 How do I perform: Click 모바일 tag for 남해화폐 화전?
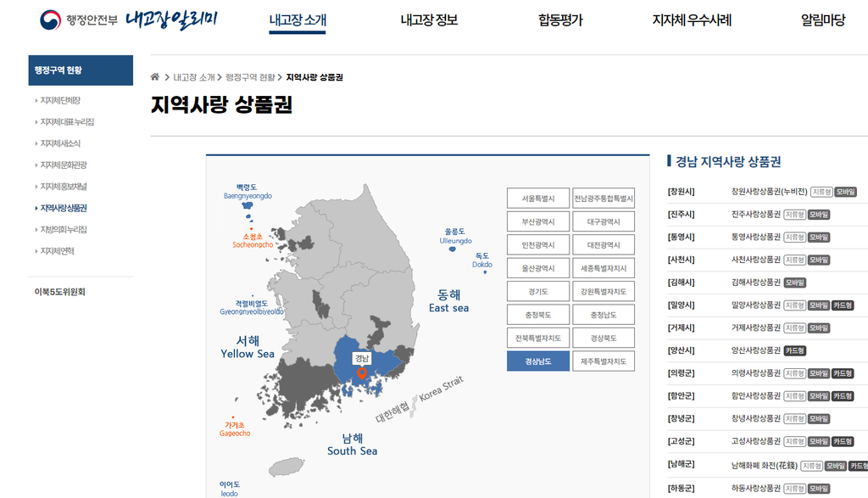point(835,466)
